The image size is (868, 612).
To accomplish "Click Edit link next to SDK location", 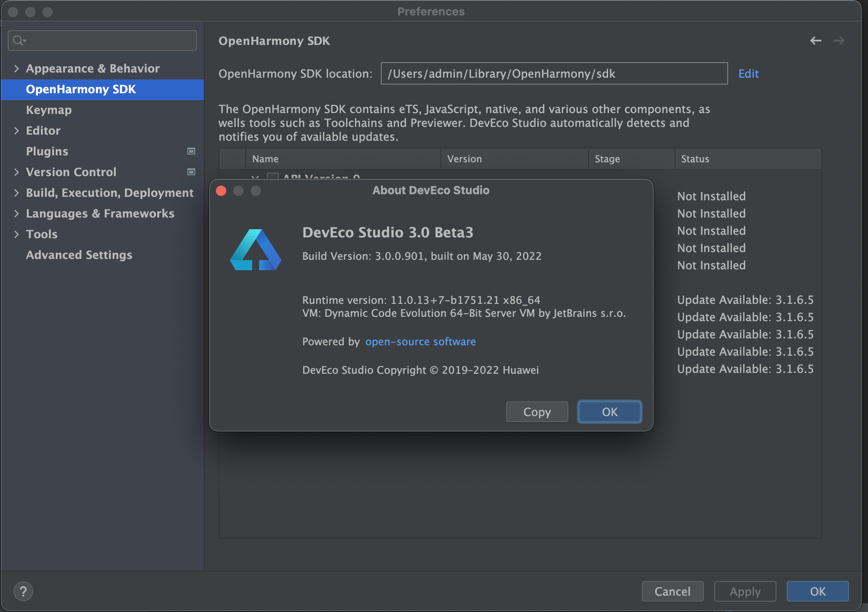I will point(748,74).
